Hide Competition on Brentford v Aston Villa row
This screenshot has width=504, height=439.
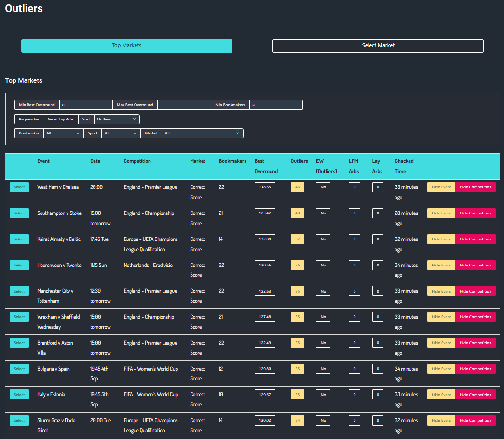click(x=476, y=343)
